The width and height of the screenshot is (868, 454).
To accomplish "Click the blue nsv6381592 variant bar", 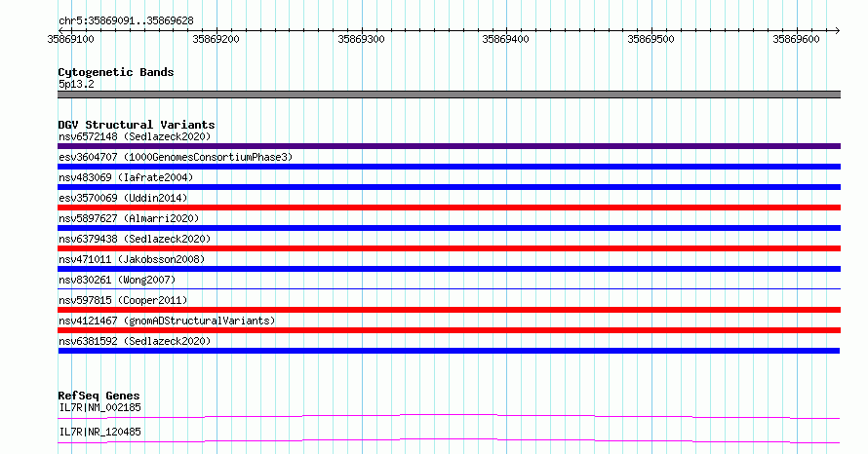I will (449, 351).
